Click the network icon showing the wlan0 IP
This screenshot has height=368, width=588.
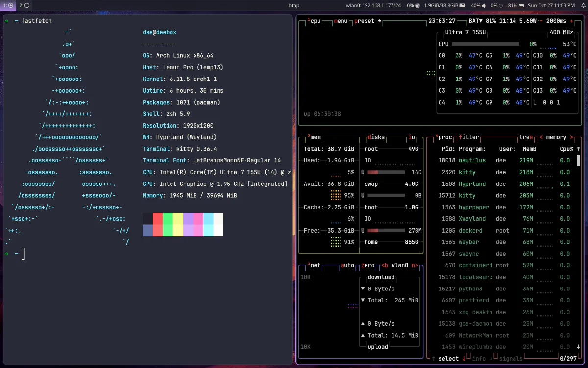point(372,5)
